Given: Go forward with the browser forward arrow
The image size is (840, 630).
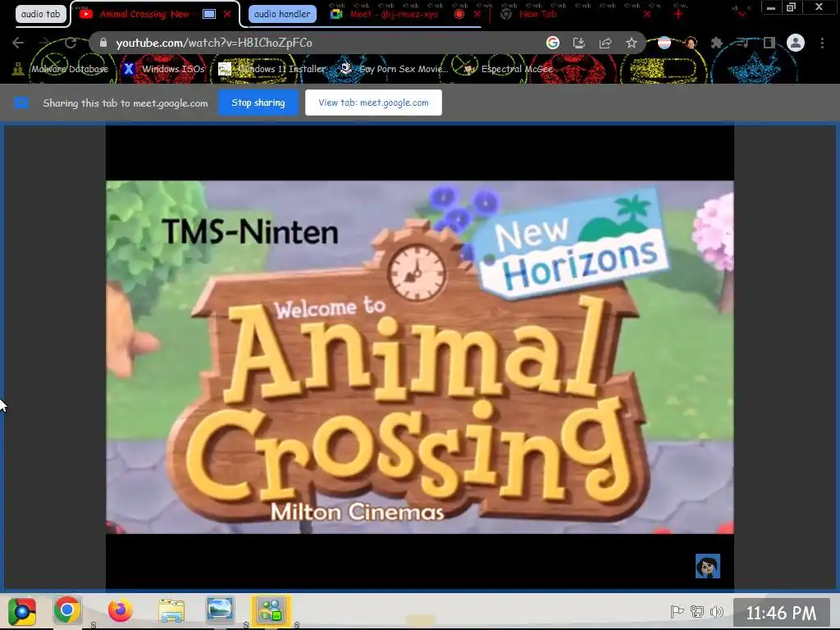Looking at the screenshot, I should coord(44,43).
